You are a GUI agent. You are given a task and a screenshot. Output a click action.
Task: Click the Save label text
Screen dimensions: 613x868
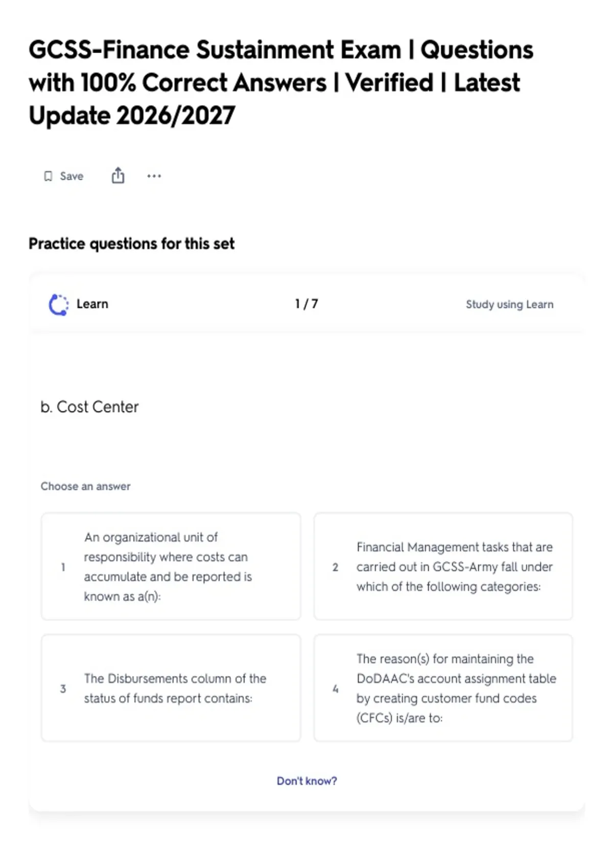(x=72, y=176)
